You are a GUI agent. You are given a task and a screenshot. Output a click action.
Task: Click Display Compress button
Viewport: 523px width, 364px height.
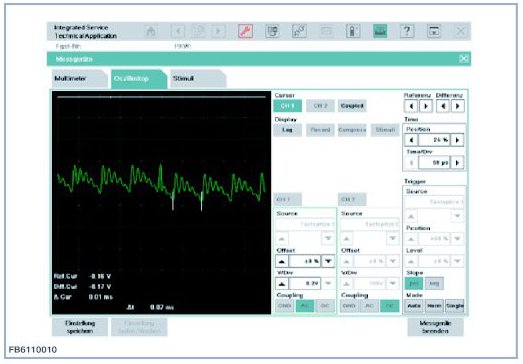[352, 130]
